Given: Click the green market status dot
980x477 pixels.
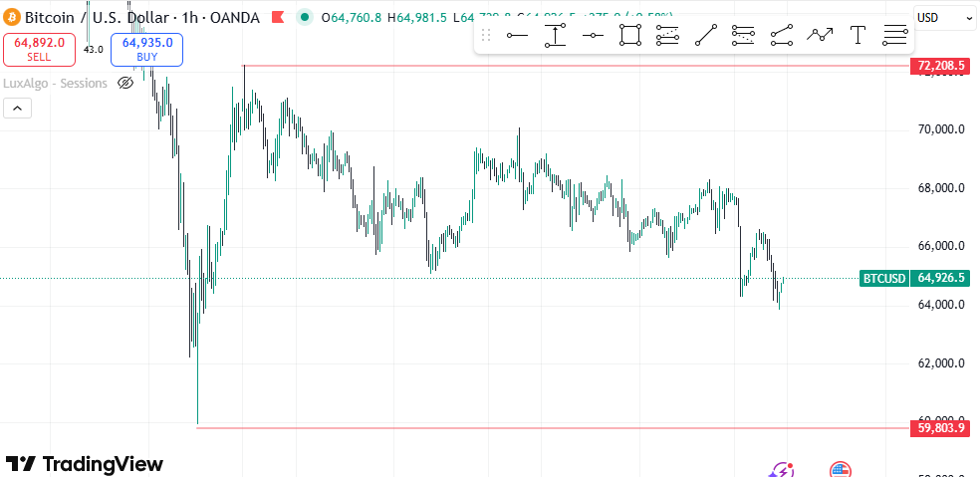Looking at the screenshot, I should pos(305,17).
